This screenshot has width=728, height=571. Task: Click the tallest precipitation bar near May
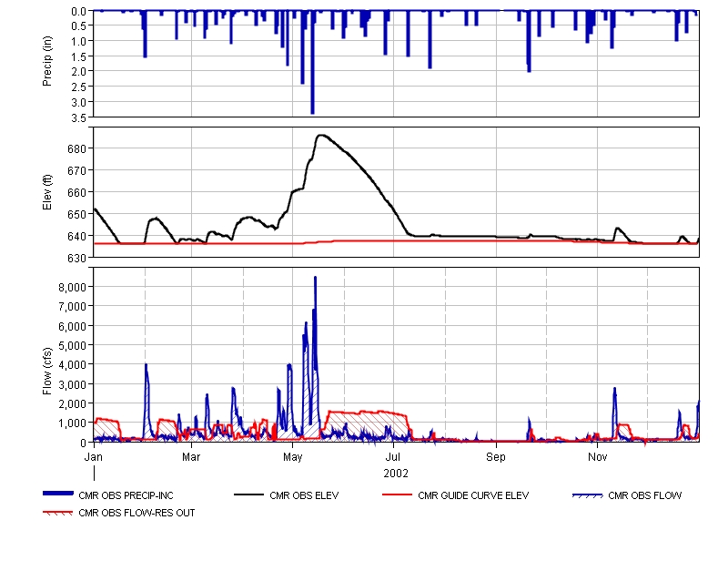[312, 64]
